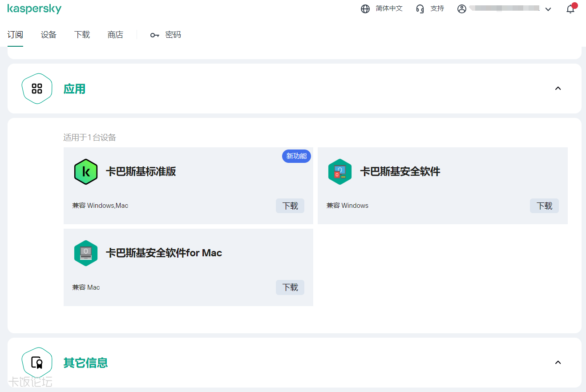Collapse the 应用 section
The image size is (586, 392).
(558, 89)
